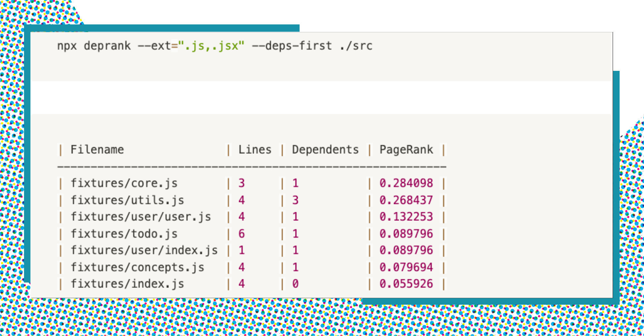The image size is (644, 336).
Task: Click the Lines value 4 for utils.js
Action: click(x=242, y=200)
